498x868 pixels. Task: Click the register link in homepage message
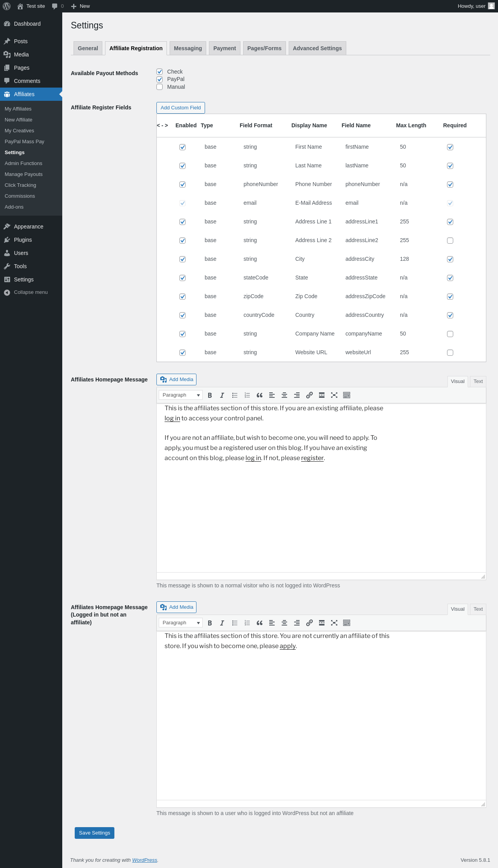click(312, 458)
